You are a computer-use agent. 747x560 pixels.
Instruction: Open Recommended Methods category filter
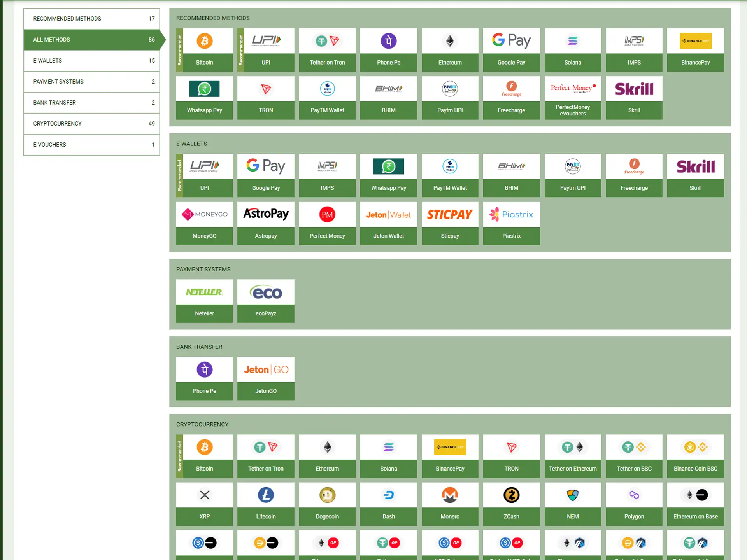(92, 19)
